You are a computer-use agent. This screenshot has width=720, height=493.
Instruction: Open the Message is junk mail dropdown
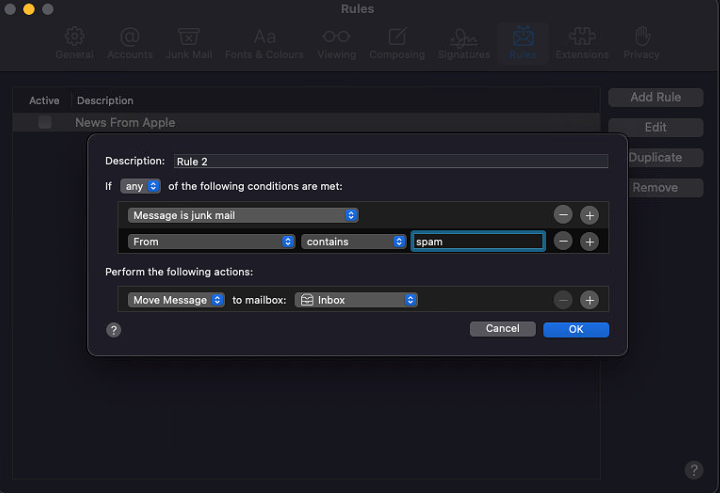click(x=242, y=215)
